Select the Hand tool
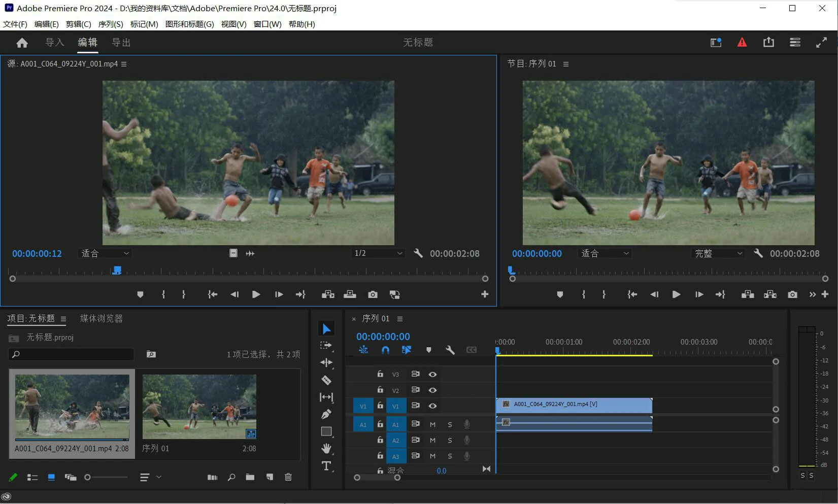The height and width of the screenshot is (504, 838). click(x=326, y=448)
